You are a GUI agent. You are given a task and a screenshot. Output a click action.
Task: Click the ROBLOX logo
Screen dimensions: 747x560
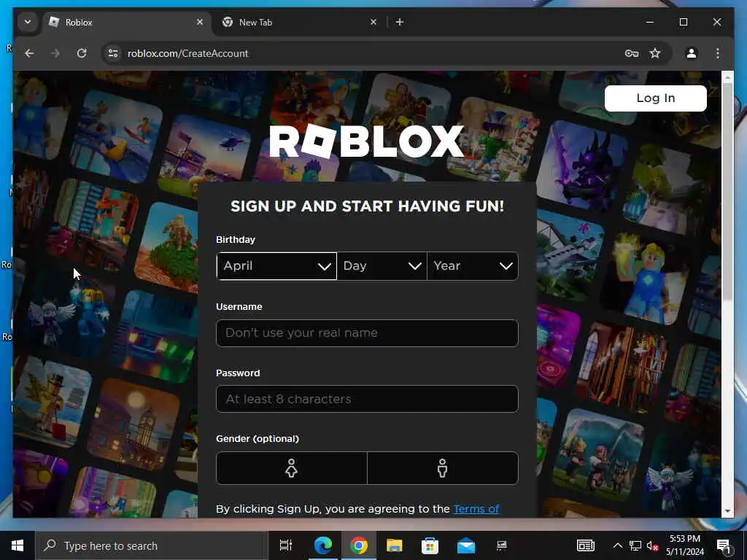(367, 141)
